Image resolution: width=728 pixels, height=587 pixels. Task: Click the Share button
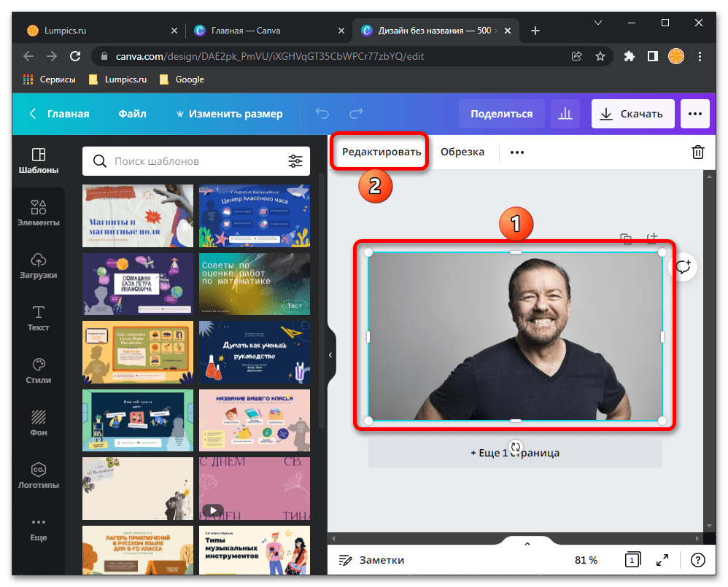pyautogui.click(x=501, y=114)
